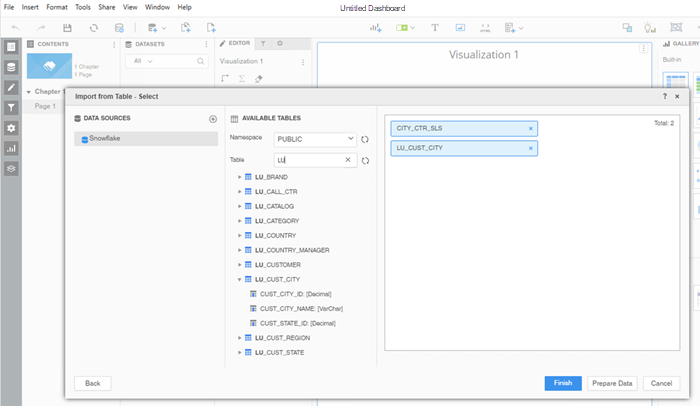This screenshot has height=406, width=700.
Task: Add a new data source with plus icon
Action: [x=213, y=119]
